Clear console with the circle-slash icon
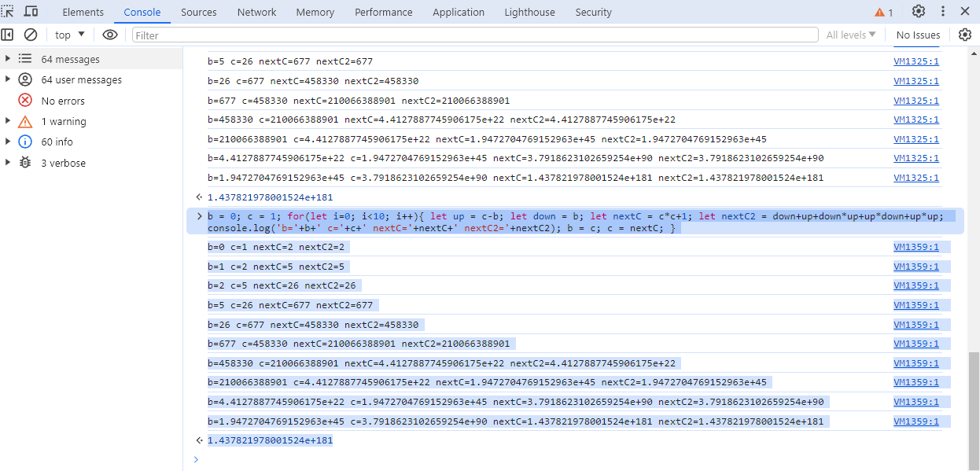This screenshot has height=471, width=980. click(x=31, y=35)
